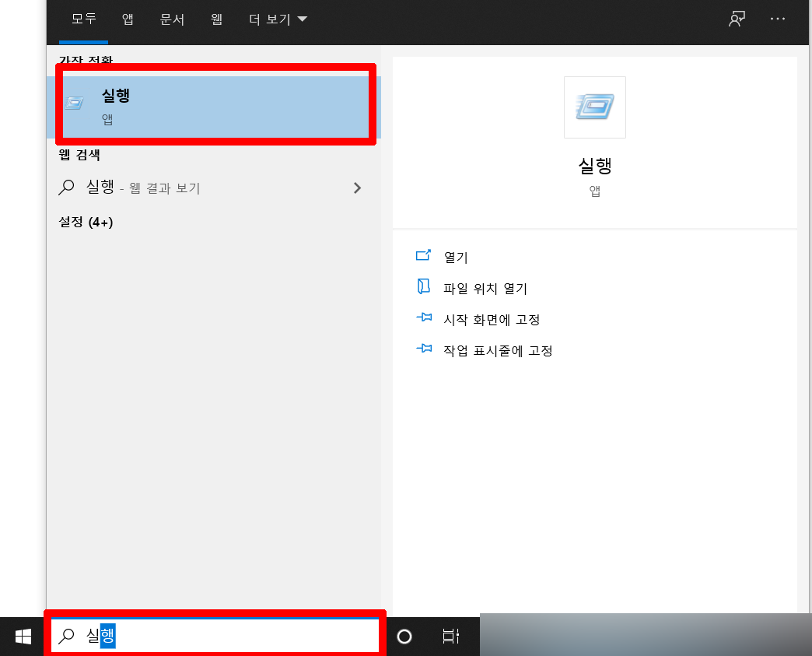Viewport: 812px width, 656px height.
Task: Click 실행 web results row
Action: click(214, 188)
